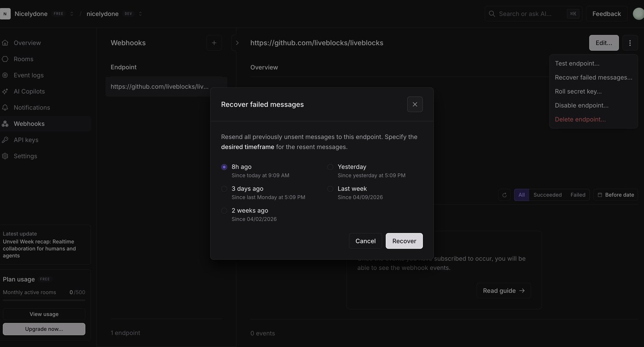Select the 2 weeks ago radio option
Image resolution: width=644 pixels, height=347 pixels.
click(224, 211)
